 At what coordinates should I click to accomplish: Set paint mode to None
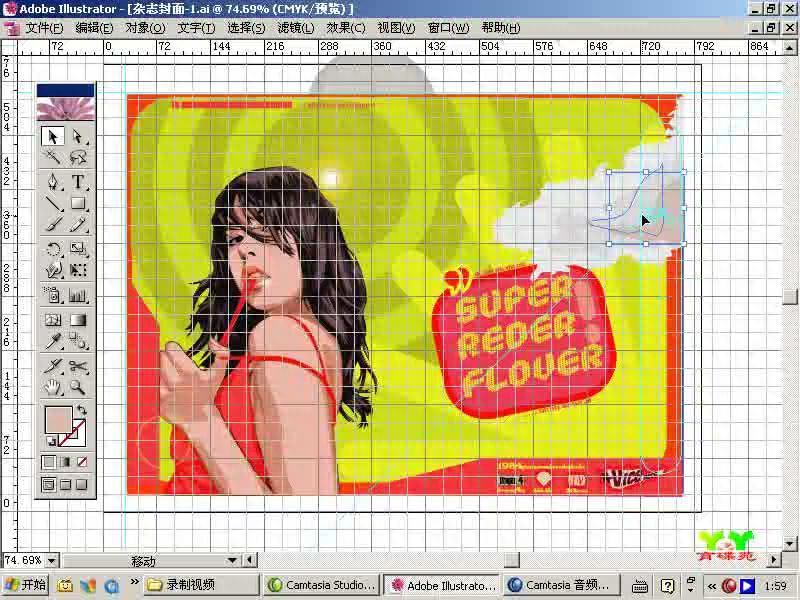click(x=82, y=462)
